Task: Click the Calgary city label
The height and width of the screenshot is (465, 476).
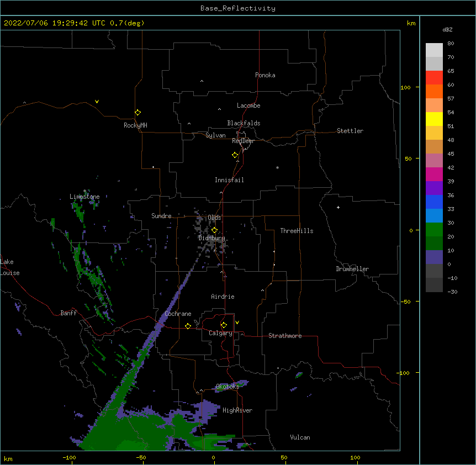Action: click(220, 333)
